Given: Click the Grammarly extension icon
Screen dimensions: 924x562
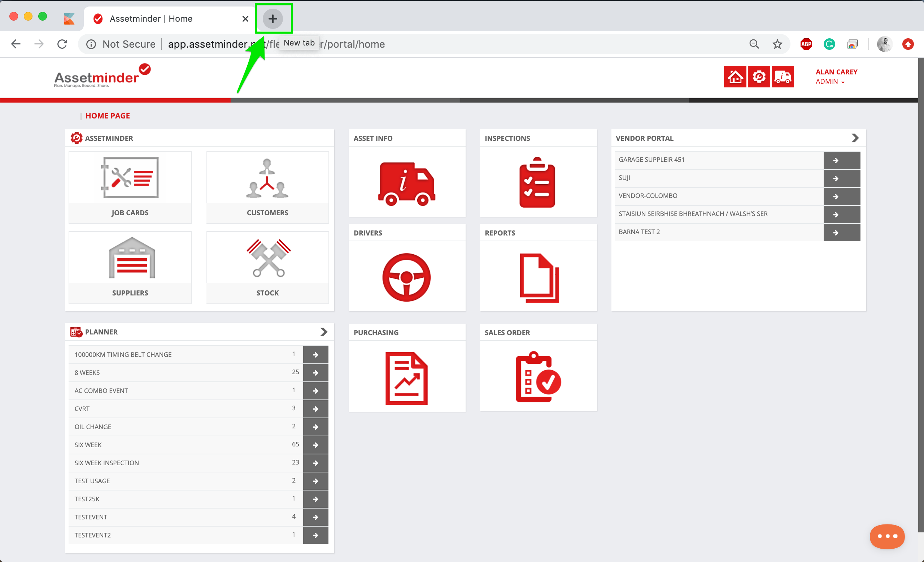Looking at the screenshot, I should (829, 44).
